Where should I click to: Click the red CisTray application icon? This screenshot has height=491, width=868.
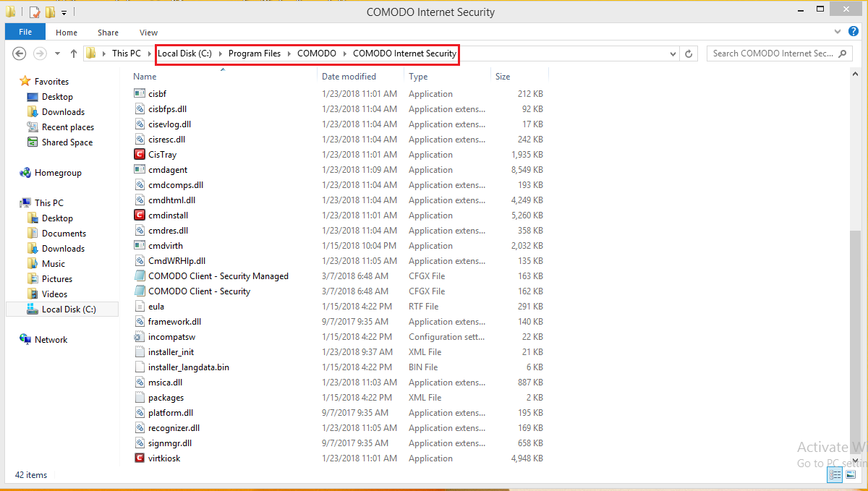click(x=140, y=154)
